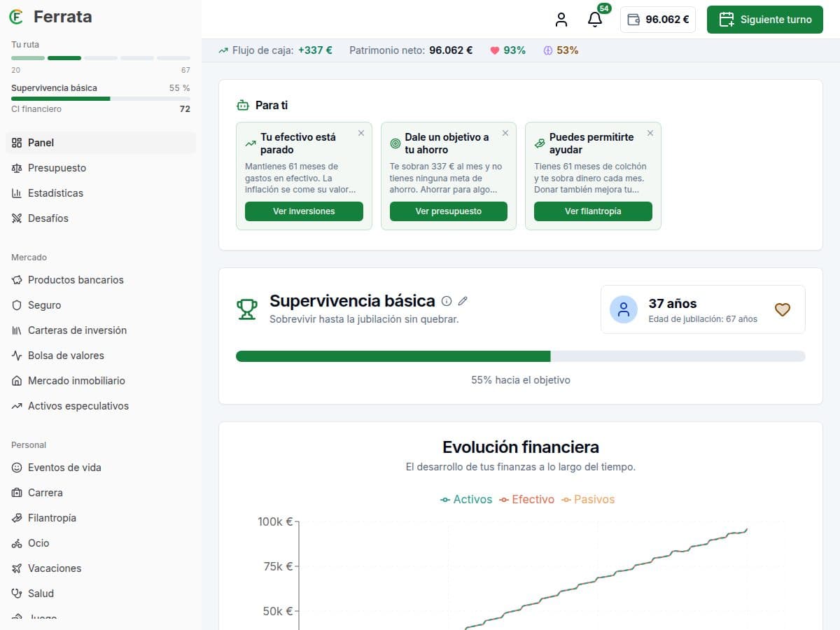Viewport: 840px width, 630px height.
Task: Dismiss the 'Tu efectivo está parado' card
Action: tap(361, 133)
